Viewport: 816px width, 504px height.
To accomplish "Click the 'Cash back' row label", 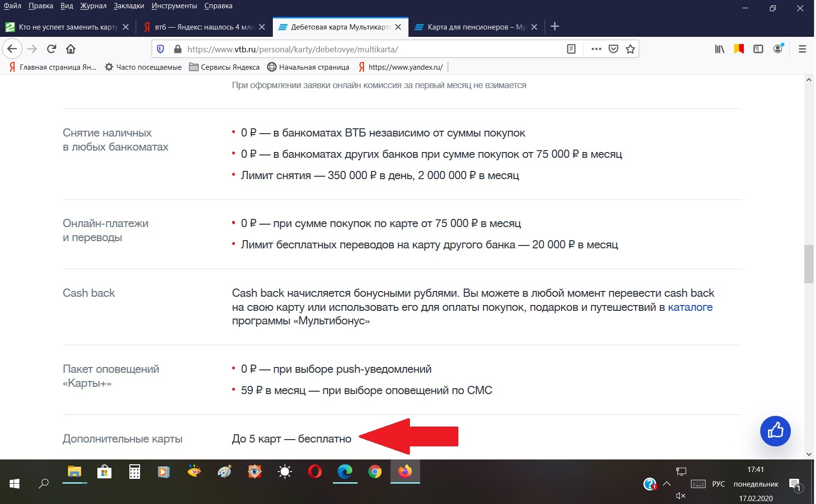I will click(x=89, y=293).
